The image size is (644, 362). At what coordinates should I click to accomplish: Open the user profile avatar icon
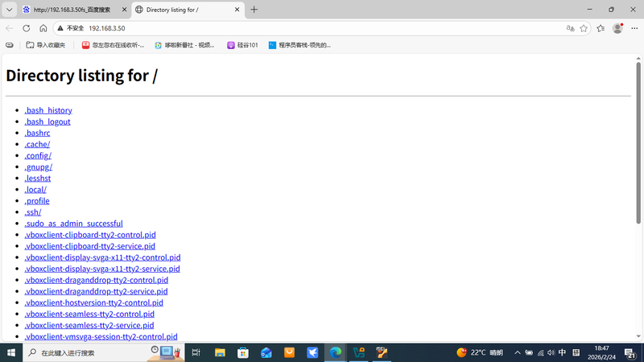617,28
